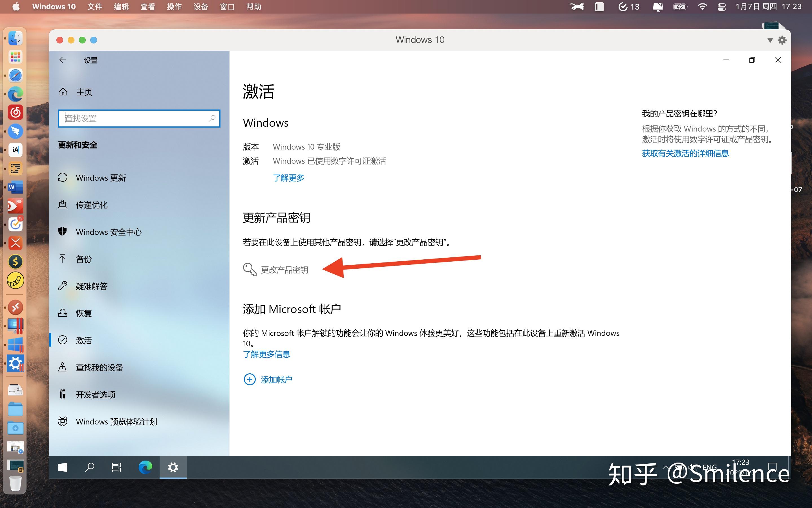The height and width of the screenshot is (508, 812).
Task: Select 备份 backup entry
Action: point(75,259)
